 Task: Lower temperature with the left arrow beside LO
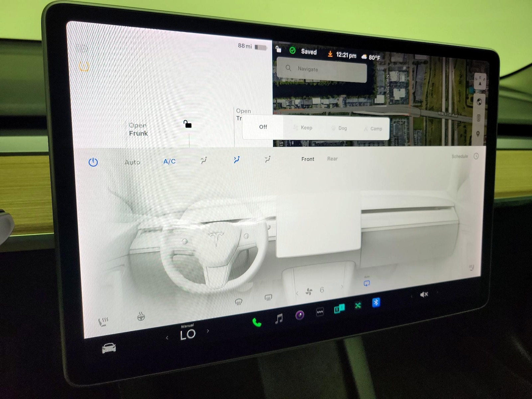pos(167,338)
